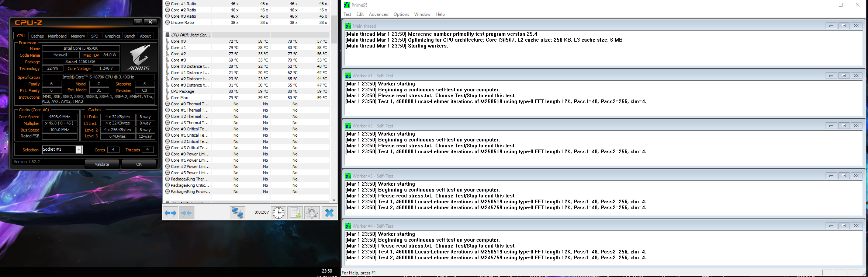Start logging with the spreadsheet plus icon
The width and height of the screenshot is (868, 277).
tap(295, 213)
